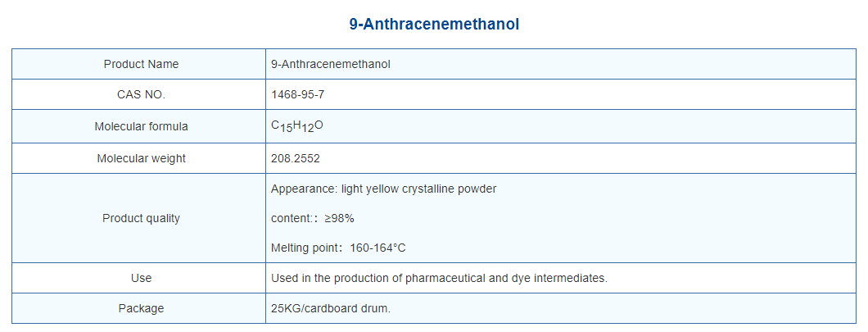Click the word pharmaceutical in the Use row
Screen dimensions: 868x332
point(443,278)
